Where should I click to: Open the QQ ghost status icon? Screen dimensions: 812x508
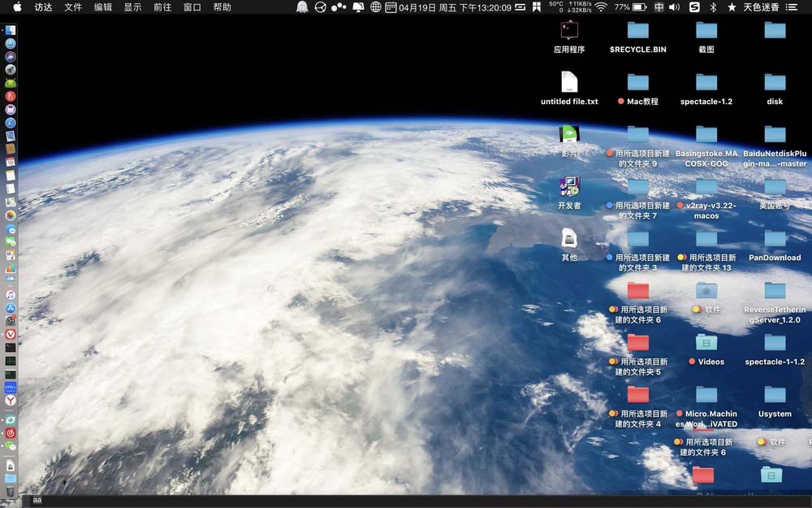[302, 7]
